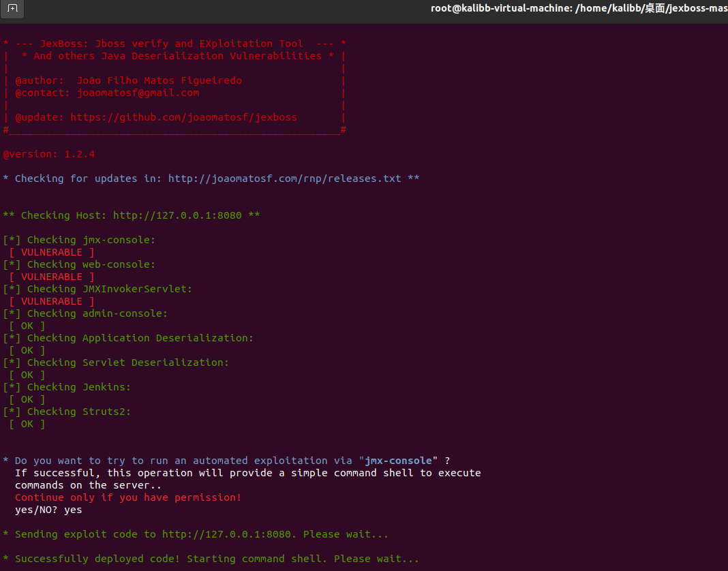The height and width of the screenshot is (571, 728).
Task: Click the 'Checking Host' URL line
Action: [132, 215]
